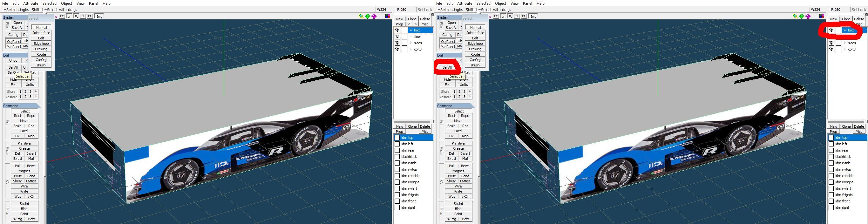Toggle Fr display button in left window

(90, 16)
